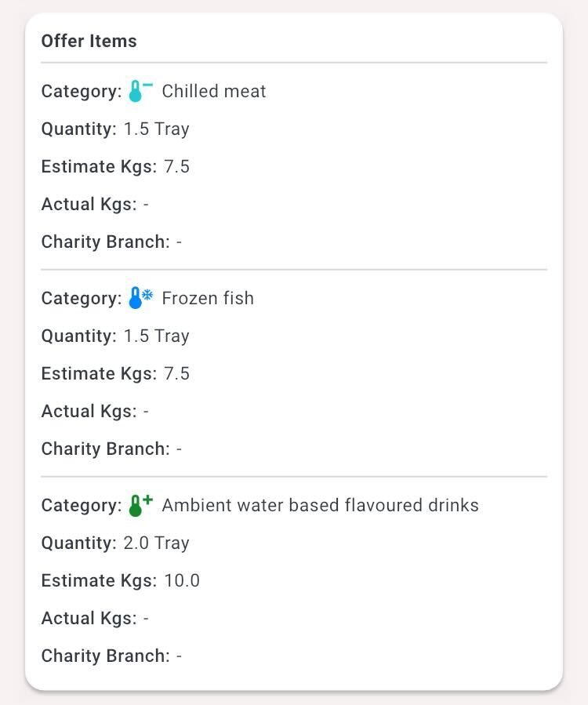
Task: Click Frozen fish's 1.5 Tray quantity
Action: point(157,336)
